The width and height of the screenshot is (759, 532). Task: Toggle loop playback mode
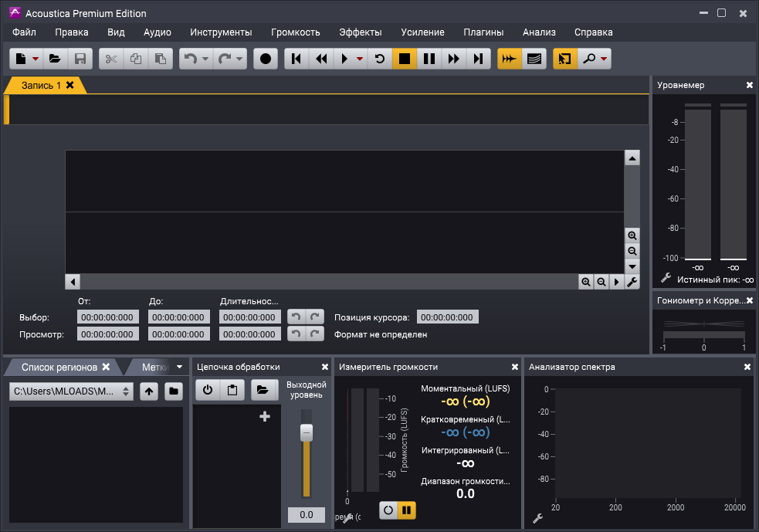pyautogui.click(x=379, y=59)
